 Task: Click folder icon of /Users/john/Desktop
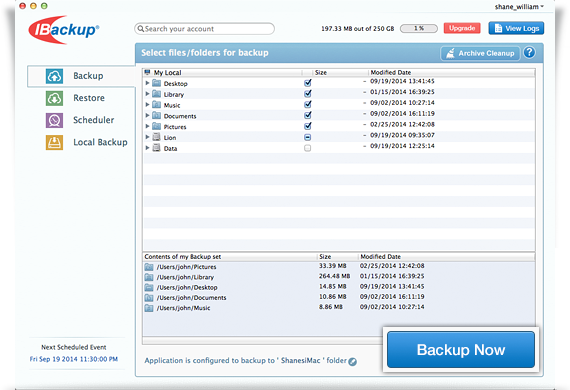(x=149, y=288)
